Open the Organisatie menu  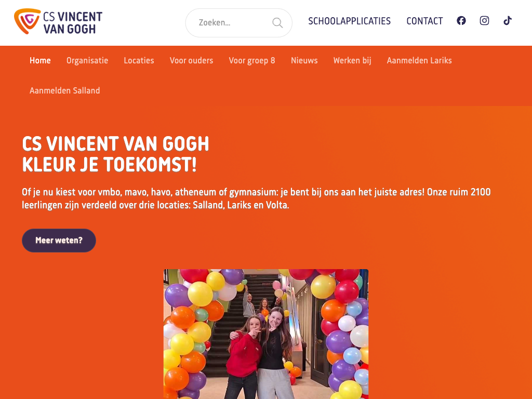click(x=87, y=60)
